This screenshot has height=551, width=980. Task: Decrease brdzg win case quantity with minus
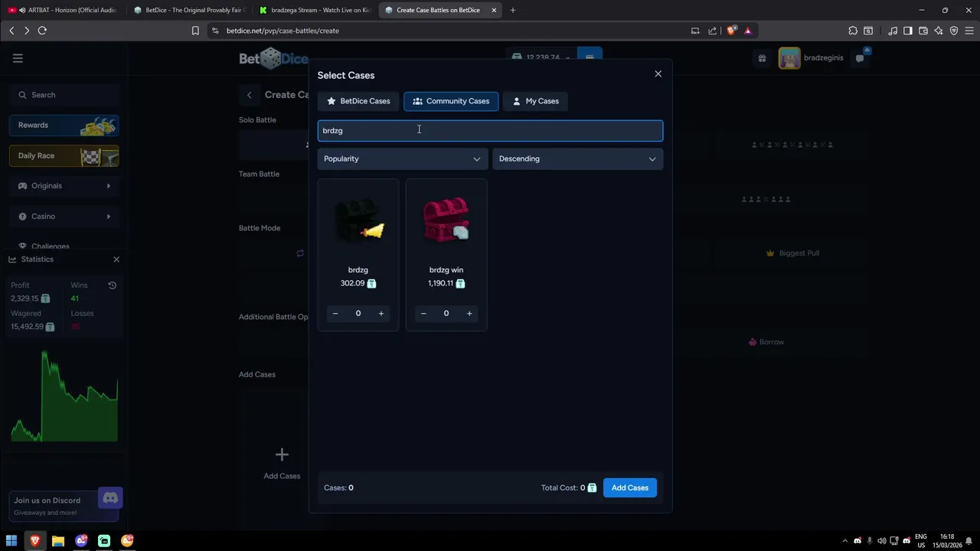pos(423,314)
